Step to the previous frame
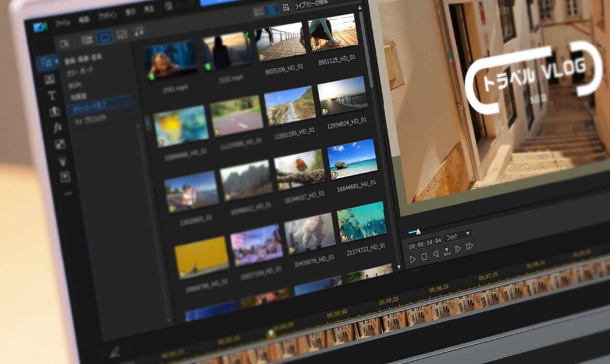This screenshot has width=610, height=364. pyautogui.click(x=436, y=253)
